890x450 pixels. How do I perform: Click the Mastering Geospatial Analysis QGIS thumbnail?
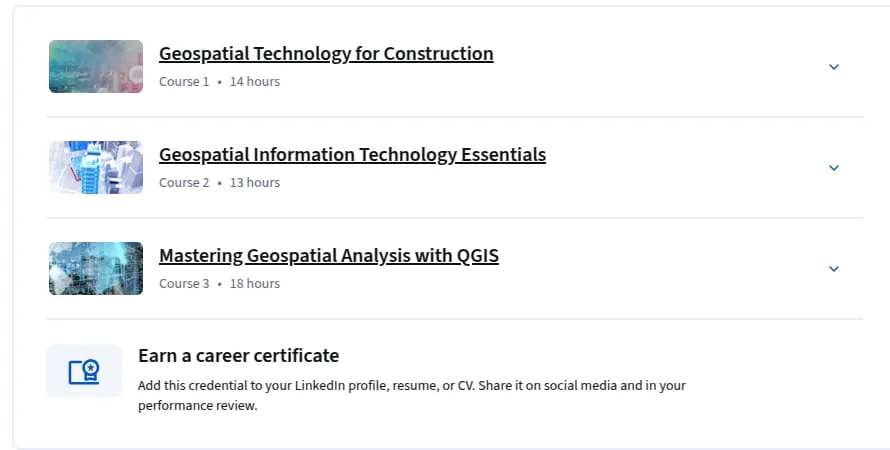coord(96,268)
